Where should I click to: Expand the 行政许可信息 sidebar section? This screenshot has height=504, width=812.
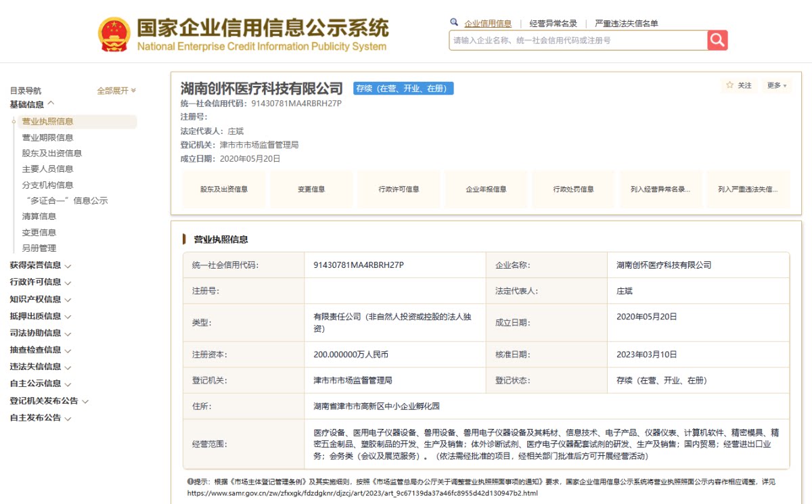coord(41,282)
